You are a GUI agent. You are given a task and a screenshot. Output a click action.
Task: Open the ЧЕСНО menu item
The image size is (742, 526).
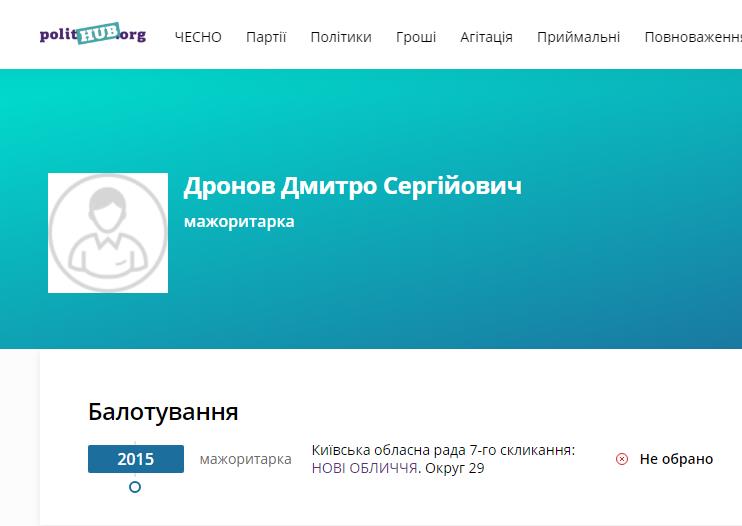point(198,37)
